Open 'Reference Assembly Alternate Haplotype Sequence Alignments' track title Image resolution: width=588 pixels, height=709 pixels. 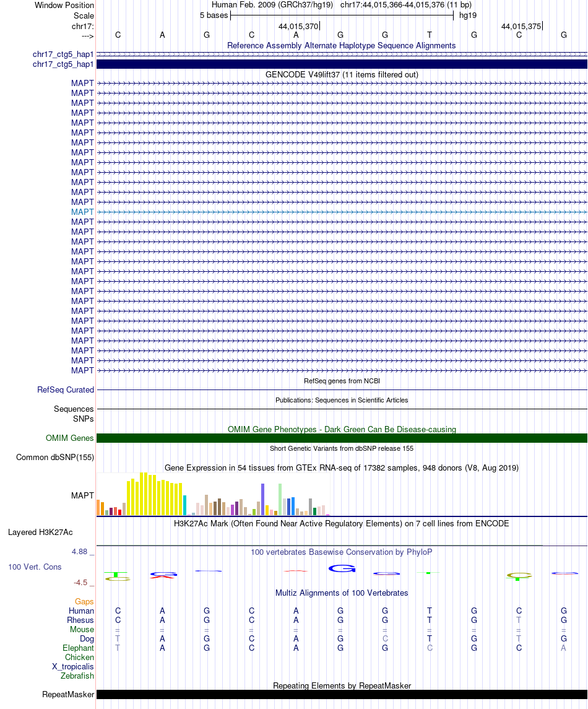coord(341,46)
